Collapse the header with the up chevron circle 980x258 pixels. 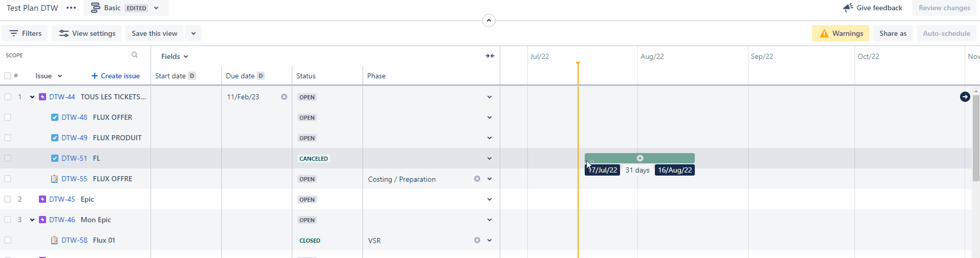point(489,20)
